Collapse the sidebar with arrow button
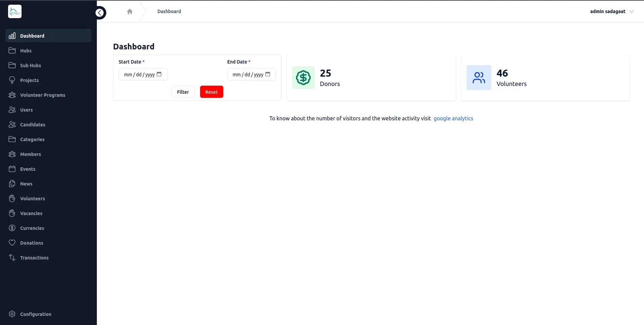The width and height of the screenshot is (644, 325). pyautogui.click(x=100, y=13)
